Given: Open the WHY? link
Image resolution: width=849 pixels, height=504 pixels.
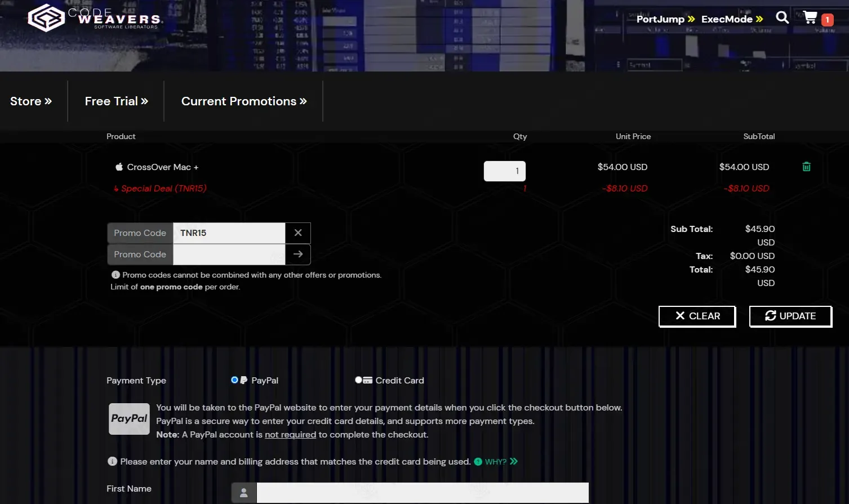Looking at the screenshot, I should 496,462.
